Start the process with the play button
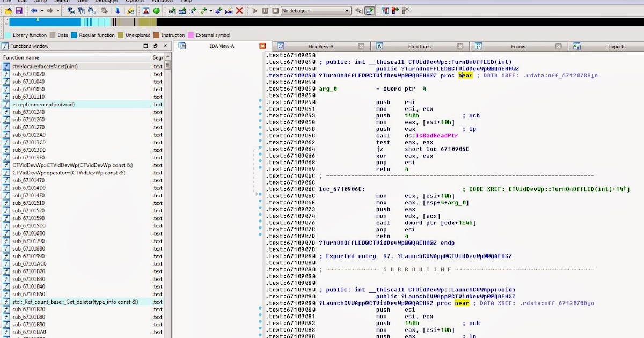 [255, 11]
